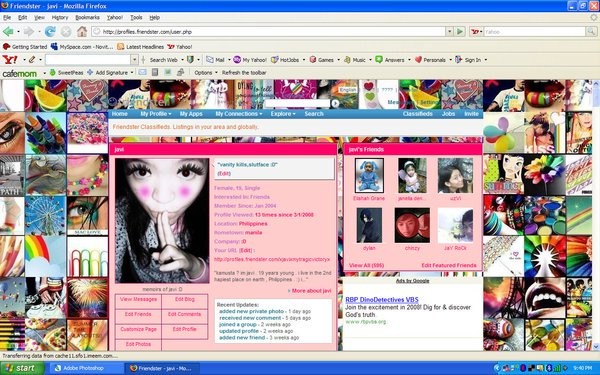Click View Messages under profile photo
600x375 pixels.
pos(139,300)
